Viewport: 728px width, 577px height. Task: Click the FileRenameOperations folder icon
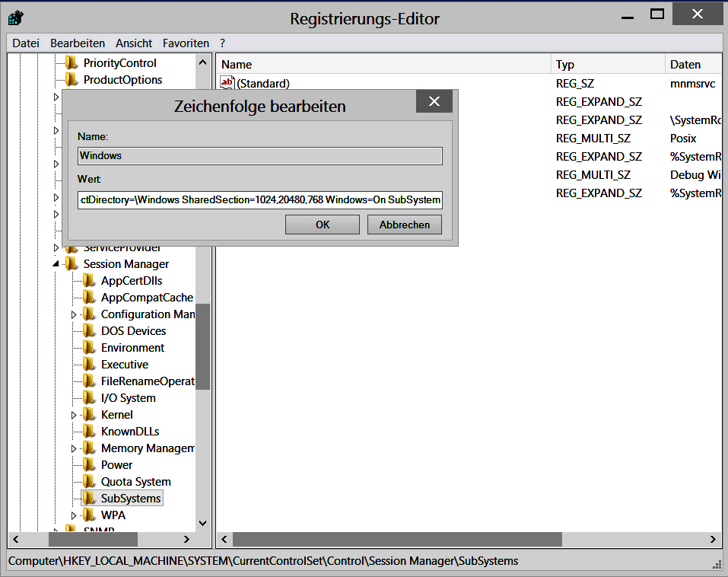point(89,381)
